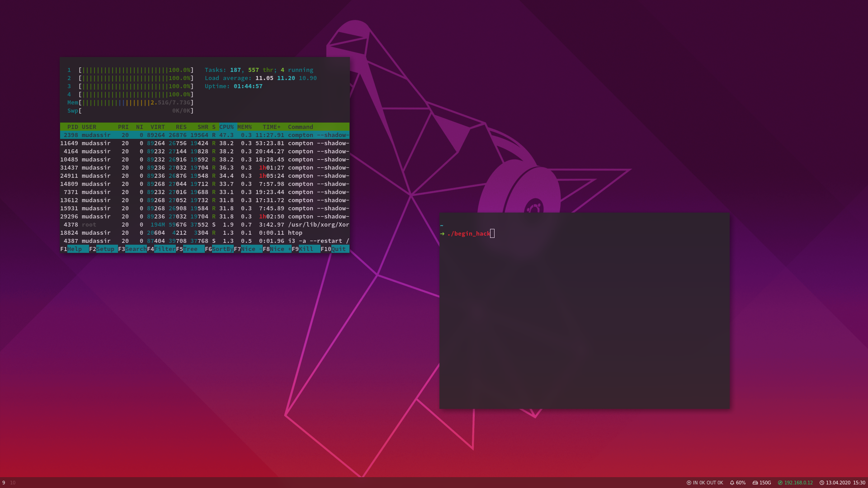Sort htop by VIRT column header
The width and height of the screenshot is (868, 488).
click(x=158, y=127)
